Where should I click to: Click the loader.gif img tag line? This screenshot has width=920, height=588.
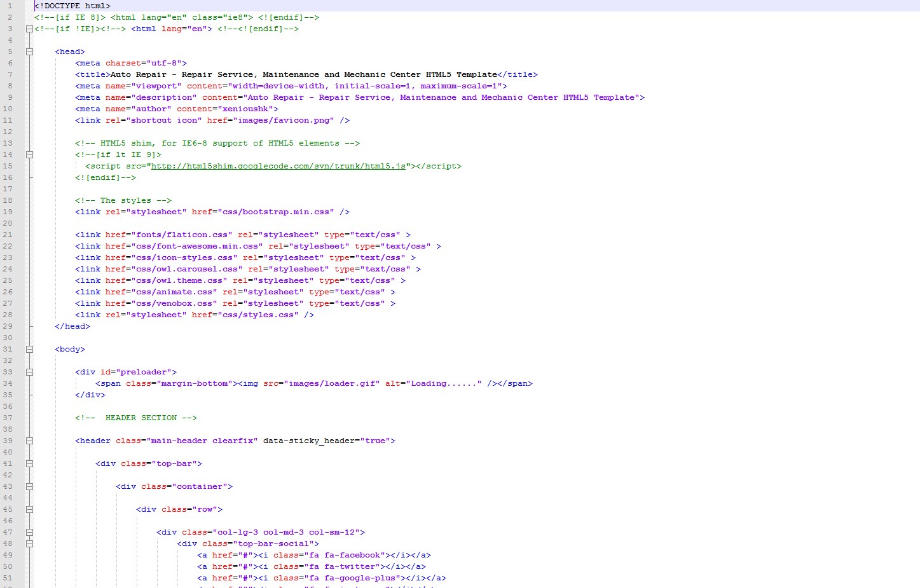tap(314, 383)
